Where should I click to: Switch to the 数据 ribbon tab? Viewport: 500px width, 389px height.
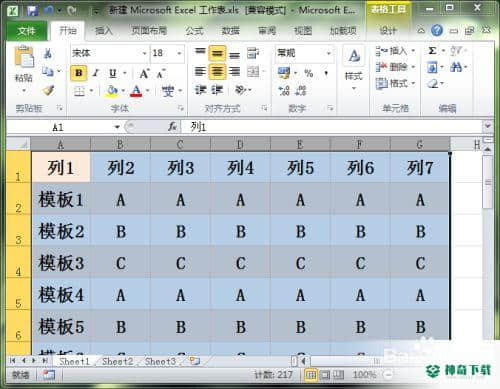(x=231, y=31)
